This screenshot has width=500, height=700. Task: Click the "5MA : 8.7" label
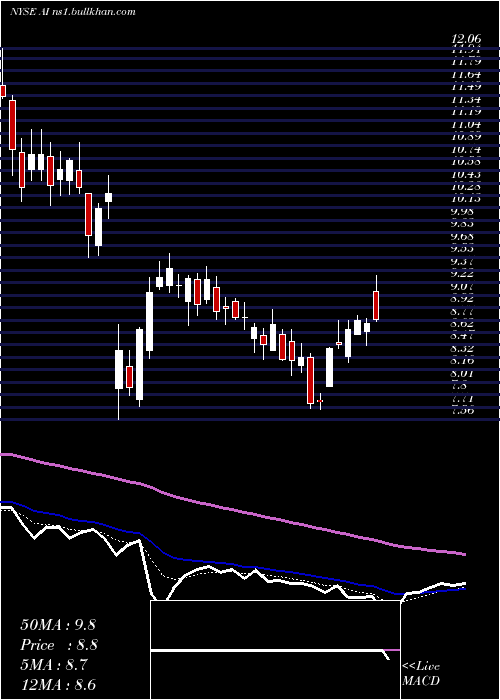coord(54,665)
